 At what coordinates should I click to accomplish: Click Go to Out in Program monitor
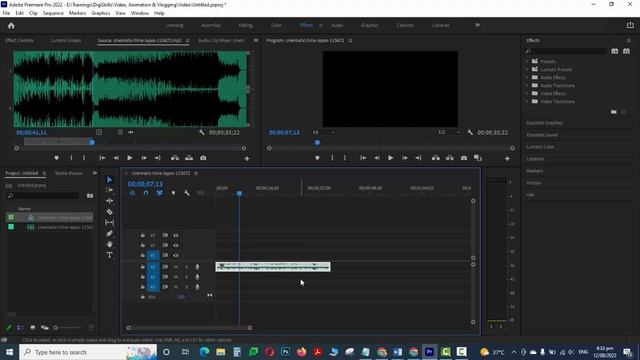click(x=418, y=158)
